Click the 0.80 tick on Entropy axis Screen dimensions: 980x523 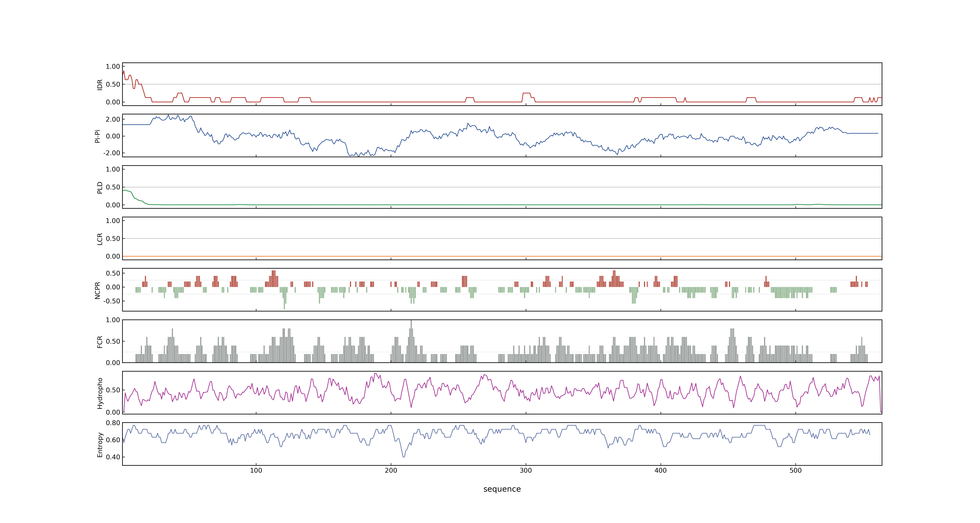coord(113,423)
